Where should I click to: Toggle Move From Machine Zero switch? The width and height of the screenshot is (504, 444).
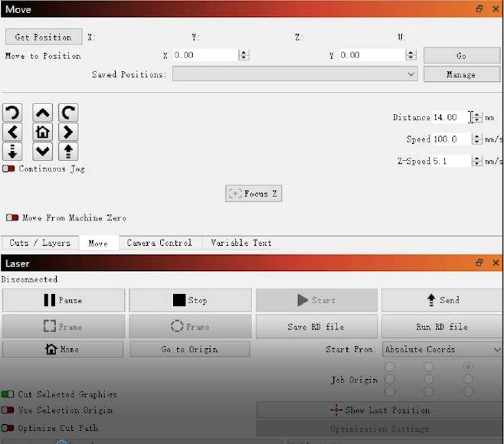tap(12, 218)
